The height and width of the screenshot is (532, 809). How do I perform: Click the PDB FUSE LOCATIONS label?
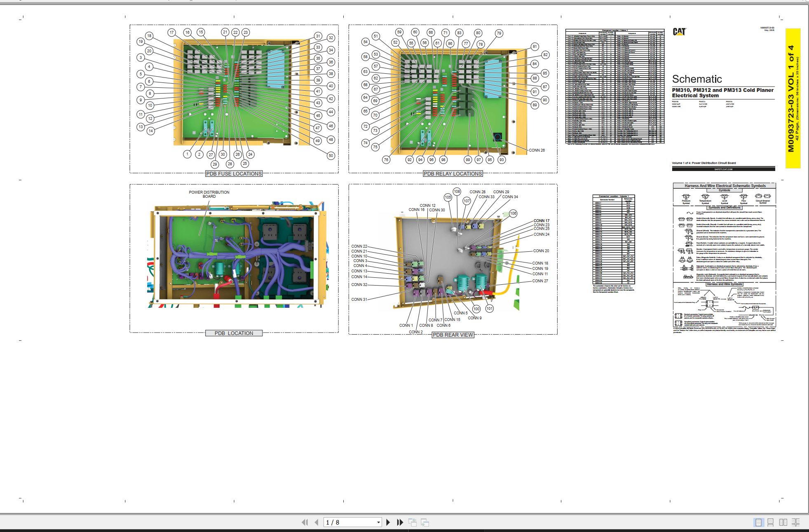pyautogui.click(x=234, y=173)
